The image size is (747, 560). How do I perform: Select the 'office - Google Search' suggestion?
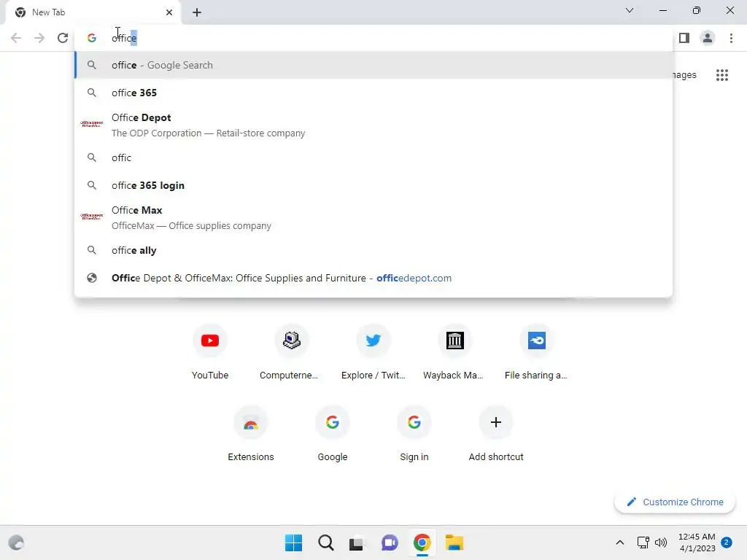pos(373,65)
